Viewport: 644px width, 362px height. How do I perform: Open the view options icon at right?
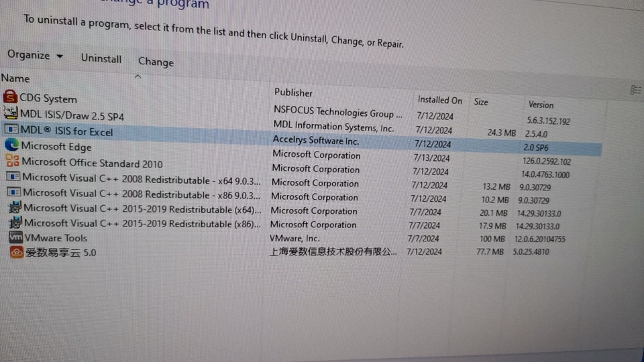coord(635,90)
